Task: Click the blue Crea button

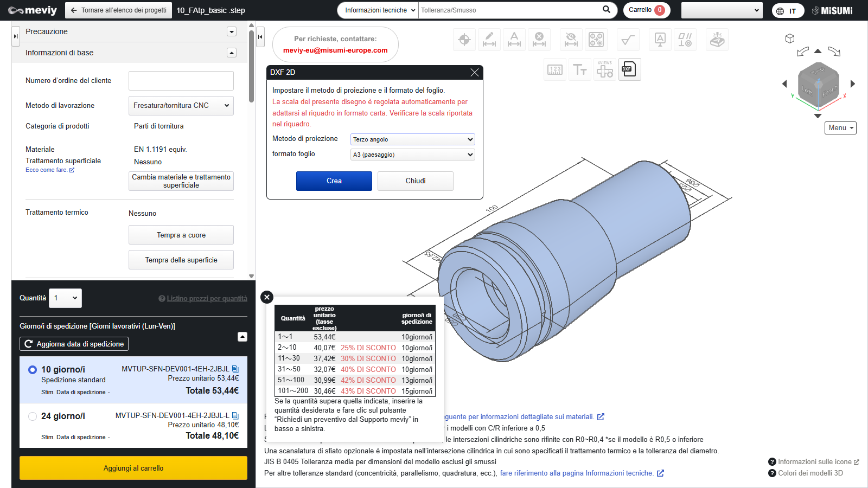Action: (334, 181)
